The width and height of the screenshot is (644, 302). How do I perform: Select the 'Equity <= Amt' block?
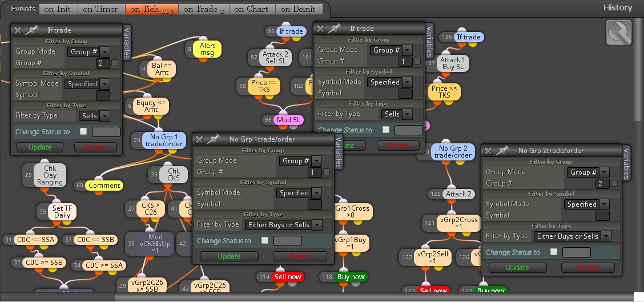pyautogui.click(x=151, y=106)
